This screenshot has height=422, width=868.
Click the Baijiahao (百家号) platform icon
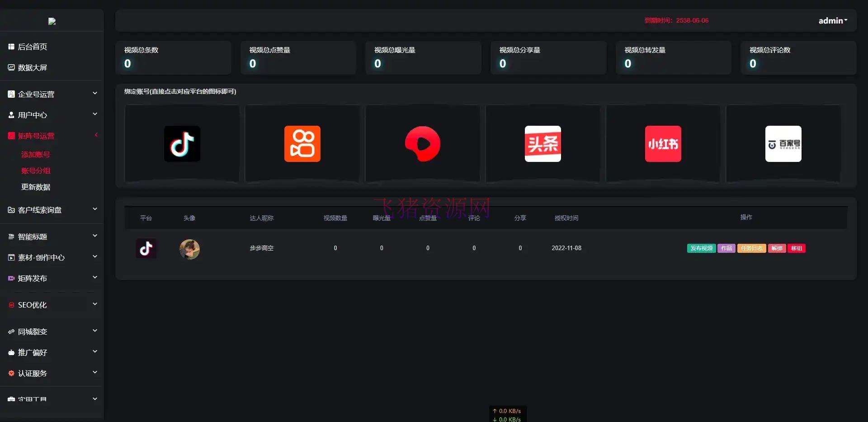point(783,144)
